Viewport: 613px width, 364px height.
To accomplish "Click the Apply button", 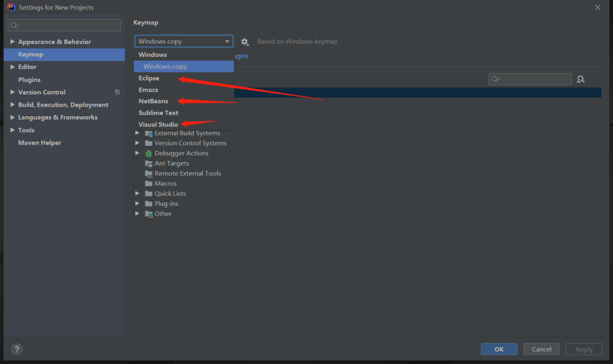I will [x=583, y=349].
